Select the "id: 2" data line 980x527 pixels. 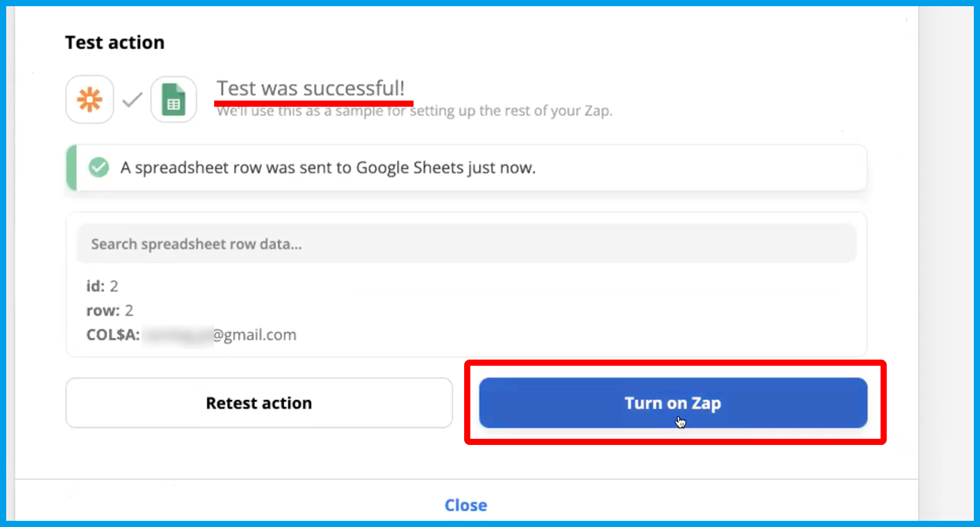(x=102, y=286)
